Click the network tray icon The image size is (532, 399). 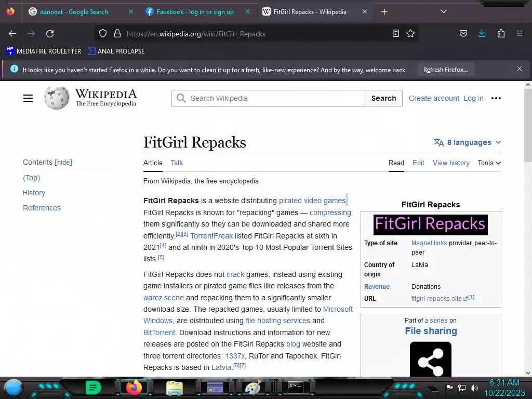coord(462,388)
